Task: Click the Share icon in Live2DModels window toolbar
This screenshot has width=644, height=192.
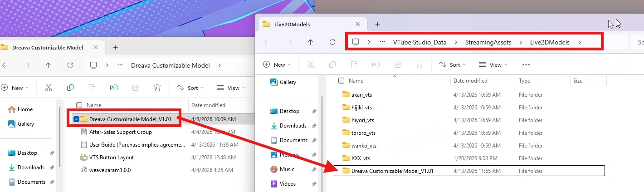Action: click(x=398, y=65)
